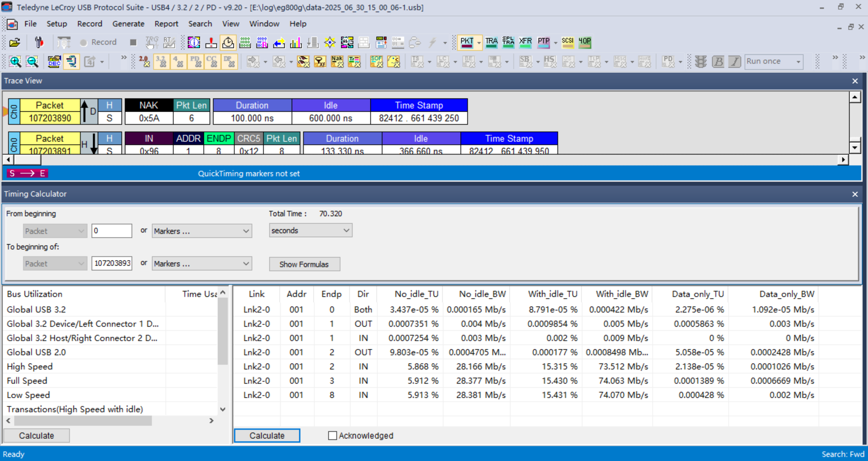This screenshot has height=461, width=868.
Task: Open the Window menu
Action: click(x=264, y=24)
